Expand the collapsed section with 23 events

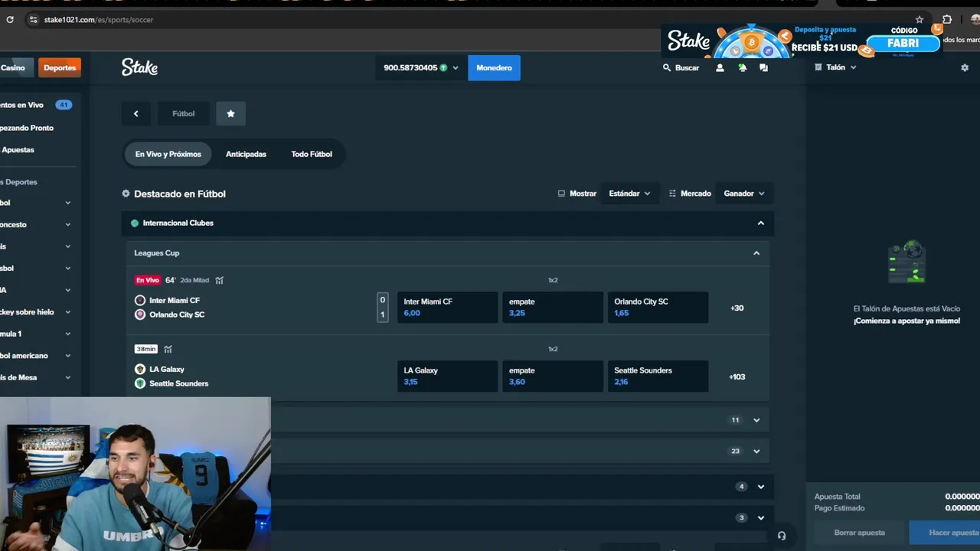point(756,451)
